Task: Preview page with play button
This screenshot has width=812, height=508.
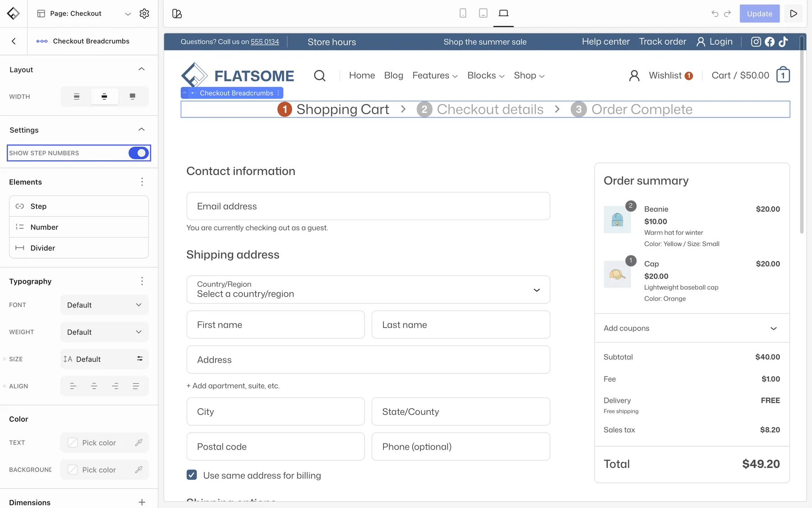Action: click(794, 14)
